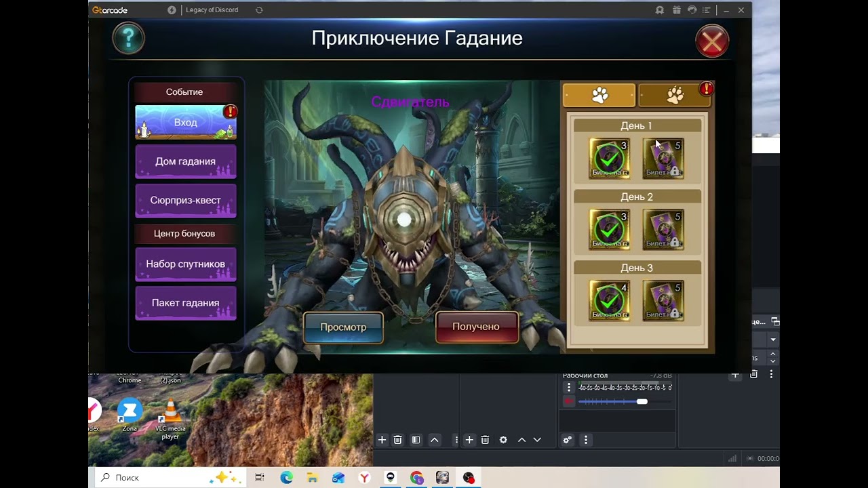This screenshot has height=488, width=868.
Task: Open the Zona desktop shortcut
Action: pos(130,415)
